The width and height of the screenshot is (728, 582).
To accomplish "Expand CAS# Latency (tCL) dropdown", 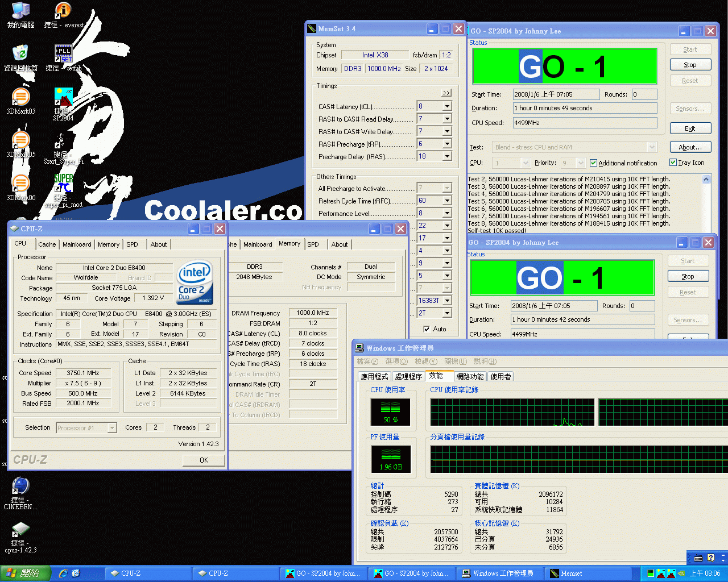I will pos(447,106).
